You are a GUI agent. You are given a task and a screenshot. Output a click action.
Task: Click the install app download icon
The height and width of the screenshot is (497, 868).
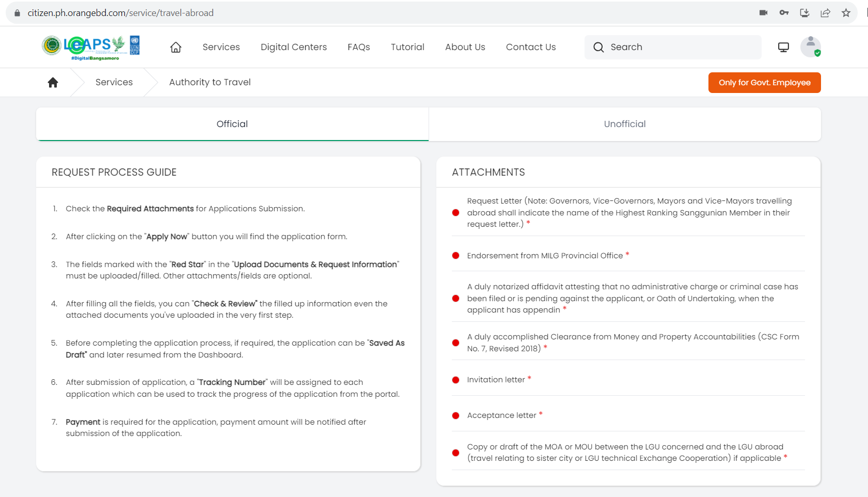[x=804, y=13]
